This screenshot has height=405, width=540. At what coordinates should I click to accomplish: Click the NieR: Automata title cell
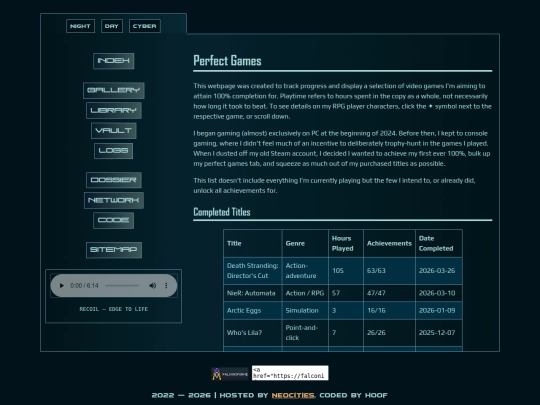[252, 293]
